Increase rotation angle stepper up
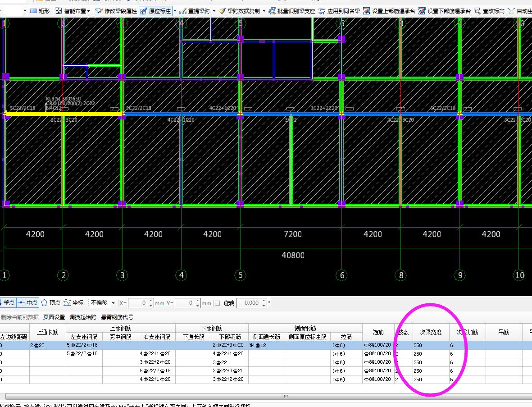 264,301
